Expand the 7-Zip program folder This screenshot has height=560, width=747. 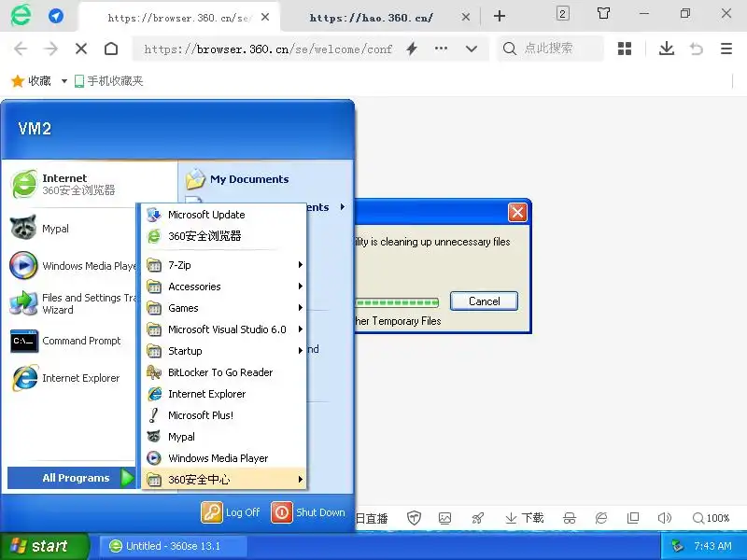[224, 265]
